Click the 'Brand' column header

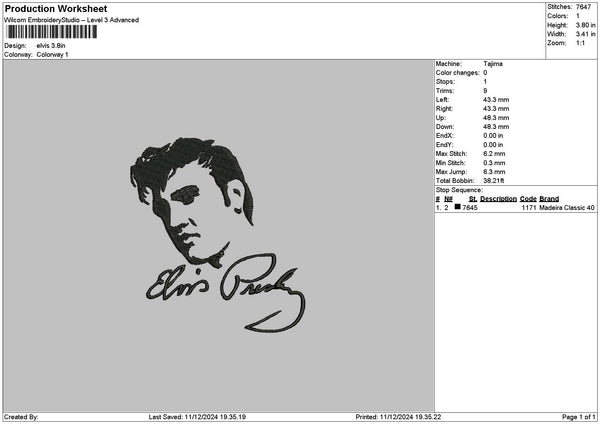pyautogui.click(x=549, y=199)
